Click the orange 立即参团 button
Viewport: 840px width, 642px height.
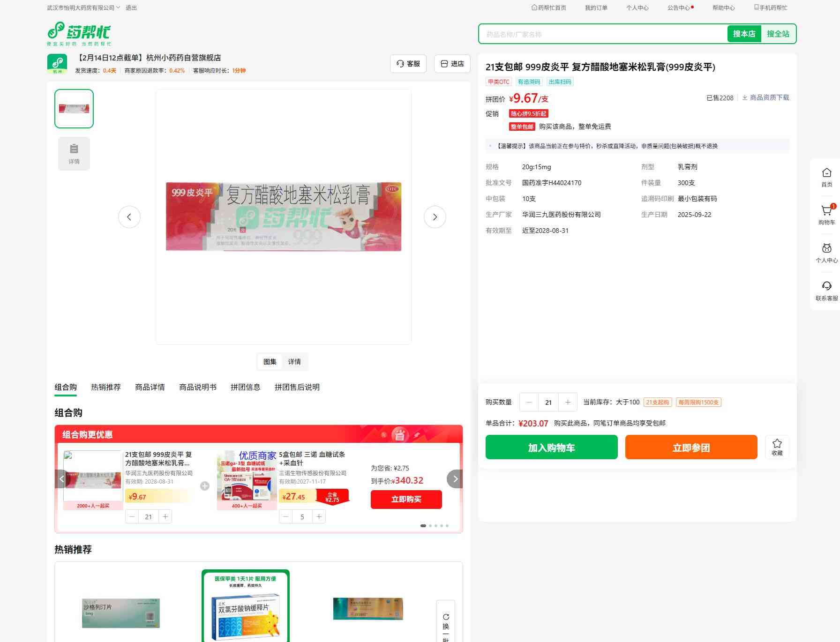tap(691, 447)
